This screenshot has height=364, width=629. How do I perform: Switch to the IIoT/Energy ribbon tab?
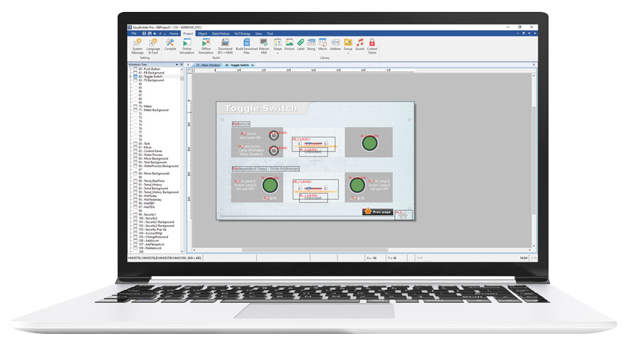242,34
